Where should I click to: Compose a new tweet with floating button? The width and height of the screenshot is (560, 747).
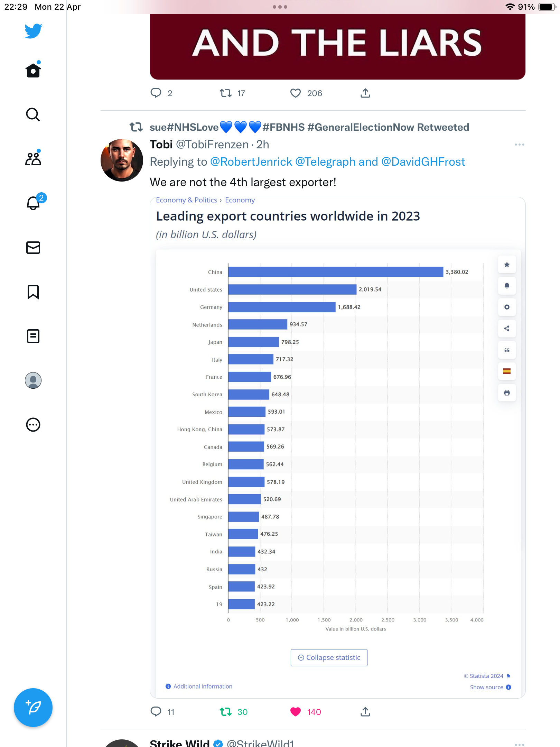point(33,708)
